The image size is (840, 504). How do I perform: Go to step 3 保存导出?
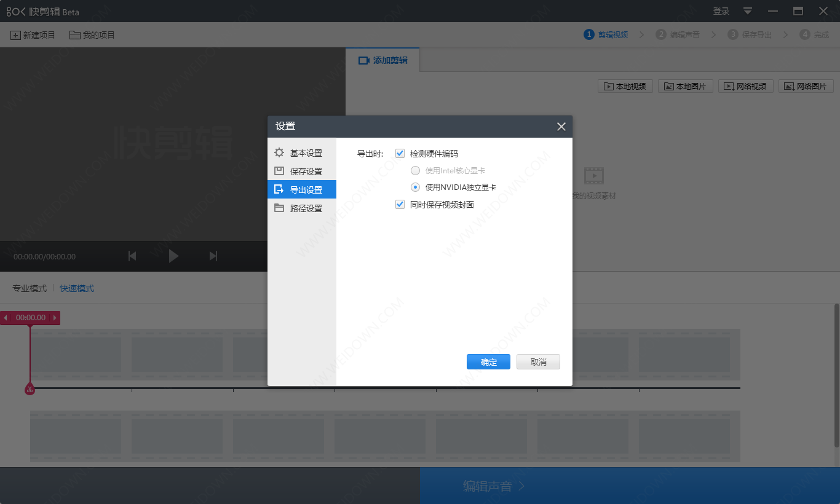point(750,35)
